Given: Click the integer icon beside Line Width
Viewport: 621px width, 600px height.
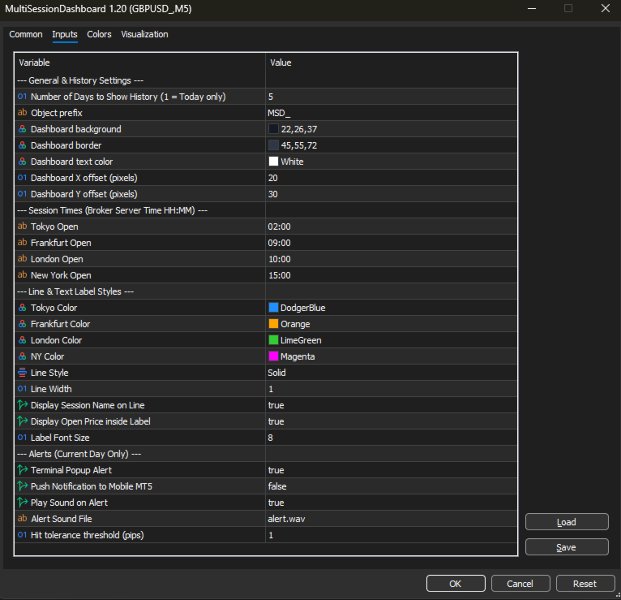Looking at the screenshot, I should click(x=22, y=389).
